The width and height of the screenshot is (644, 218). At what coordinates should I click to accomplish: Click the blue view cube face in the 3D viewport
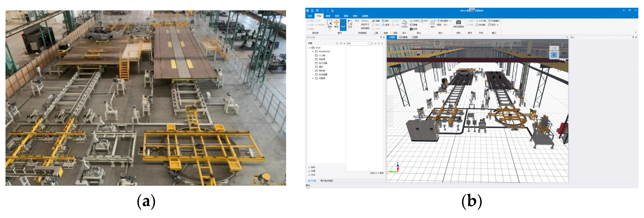point(554,55)
